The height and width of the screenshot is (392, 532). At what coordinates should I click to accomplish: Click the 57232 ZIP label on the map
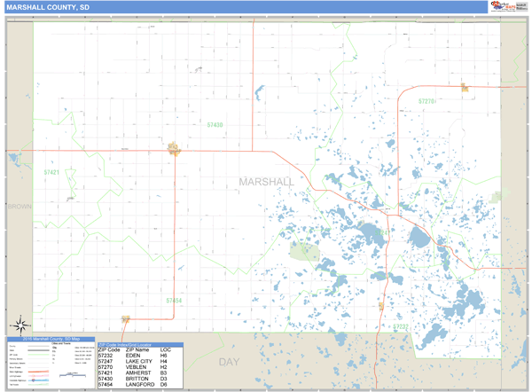pos(401,326)
